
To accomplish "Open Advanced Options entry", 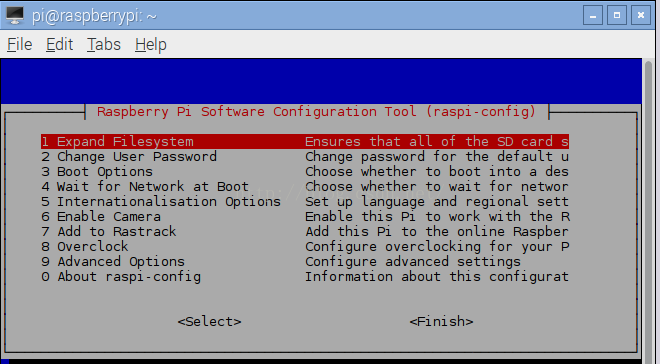I will click(x=305, y=262).
